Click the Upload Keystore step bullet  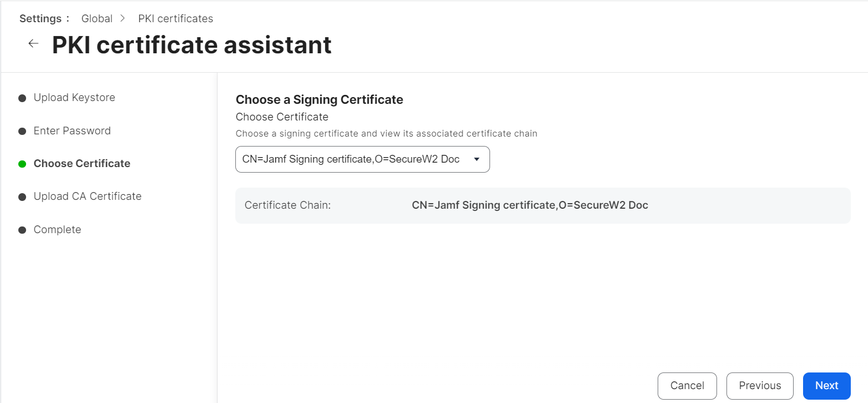[22, 98]
